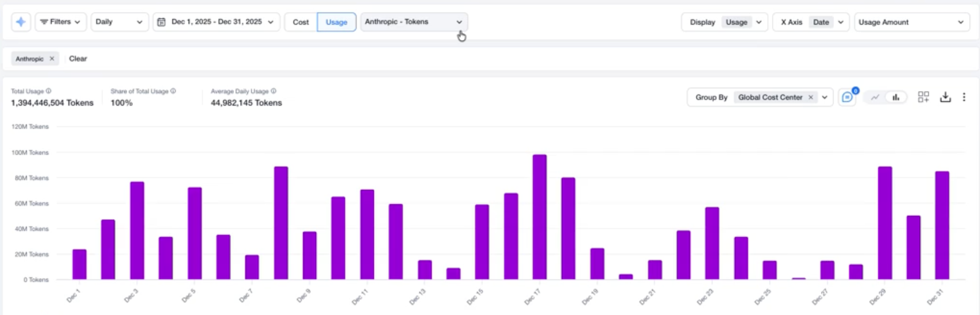This screenshot has width=980, height=315.
Task: Click the blue sparkle AI assistant icon
Action: (x=20, y=22)
